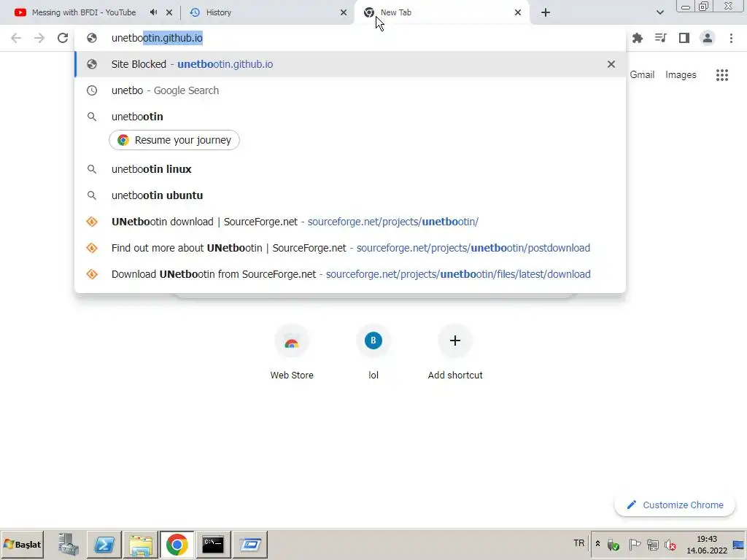Click Customize Chrome button

675,505
